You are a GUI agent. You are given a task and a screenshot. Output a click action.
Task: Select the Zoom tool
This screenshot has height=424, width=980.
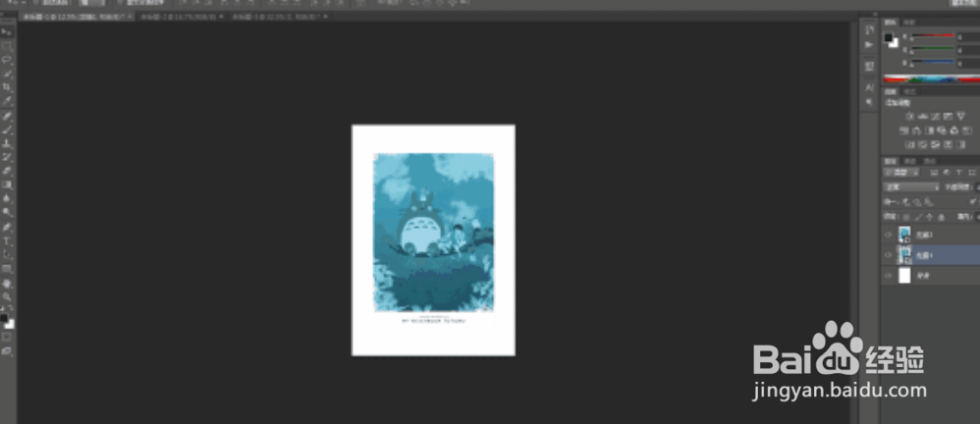[x=7, y=296]
